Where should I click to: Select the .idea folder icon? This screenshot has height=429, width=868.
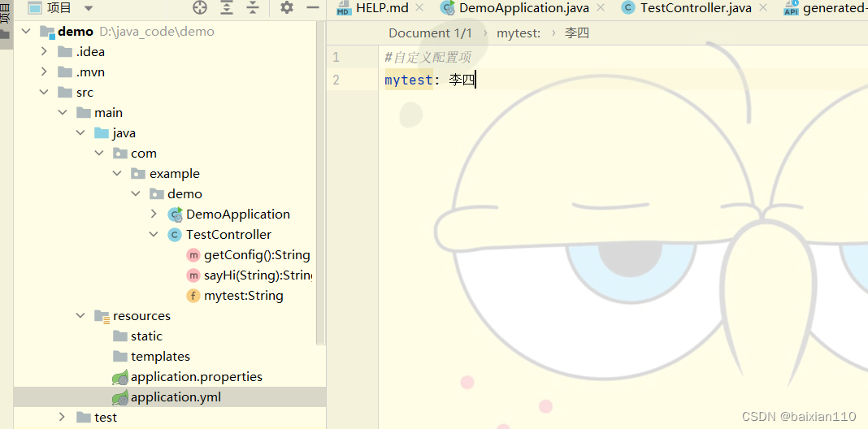(65, 52)
